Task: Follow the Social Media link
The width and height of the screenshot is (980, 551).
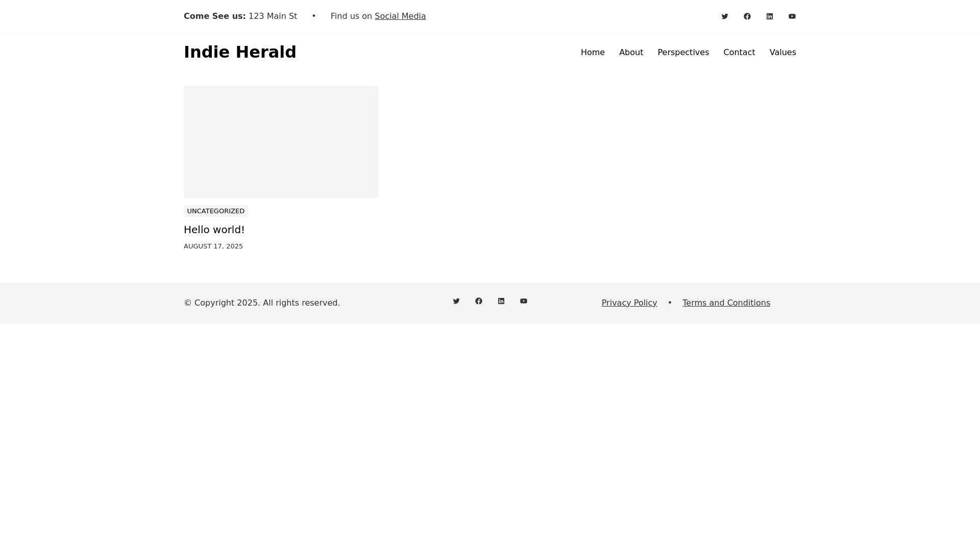Action: pyautogui.click(x=400, y=16)
